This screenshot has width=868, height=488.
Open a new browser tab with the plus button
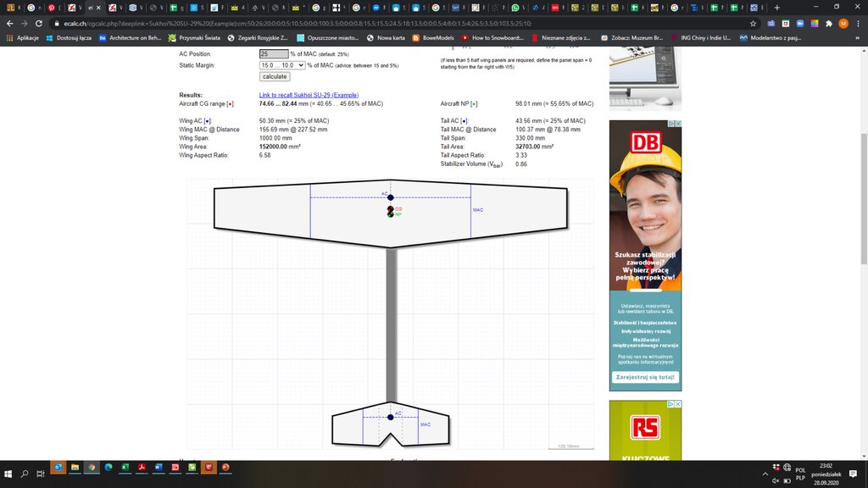pos(777,7)
